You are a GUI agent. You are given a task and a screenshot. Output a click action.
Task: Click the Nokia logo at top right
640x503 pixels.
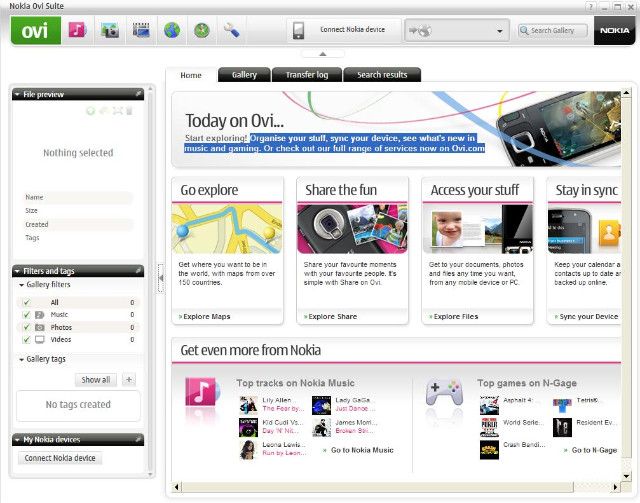[614, 30]
